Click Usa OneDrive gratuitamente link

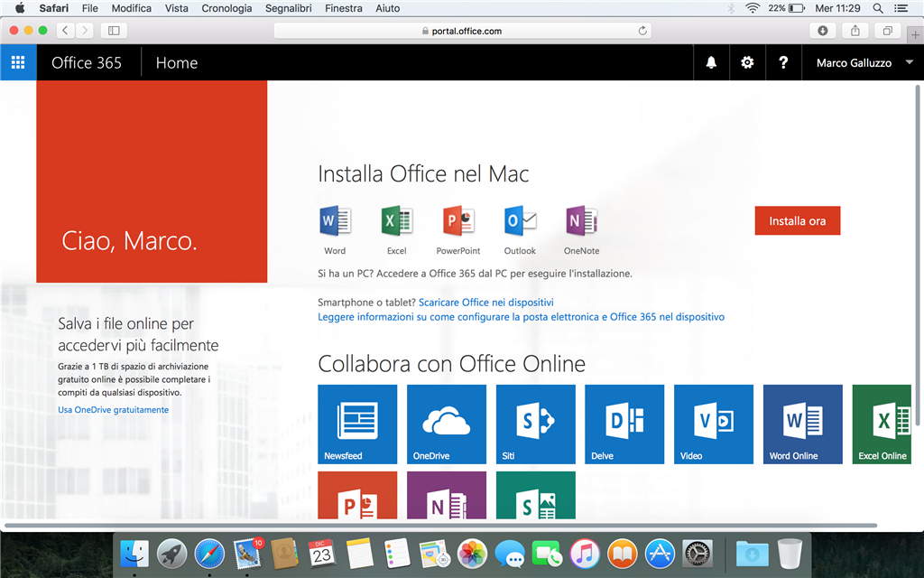(113, 409)
